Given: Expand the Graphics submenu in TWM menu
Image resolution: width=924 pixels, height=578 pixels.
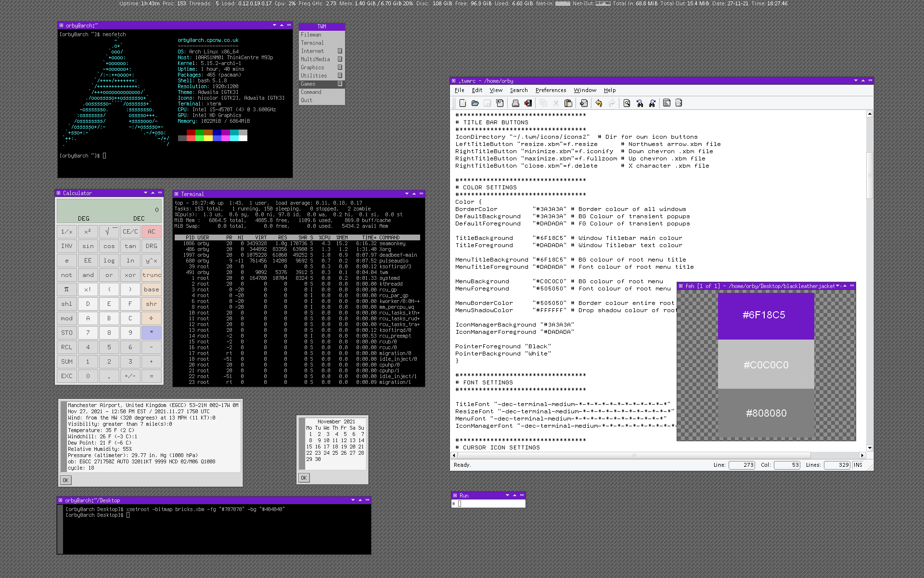Looking at the screenshot, I should click(340, 67).
